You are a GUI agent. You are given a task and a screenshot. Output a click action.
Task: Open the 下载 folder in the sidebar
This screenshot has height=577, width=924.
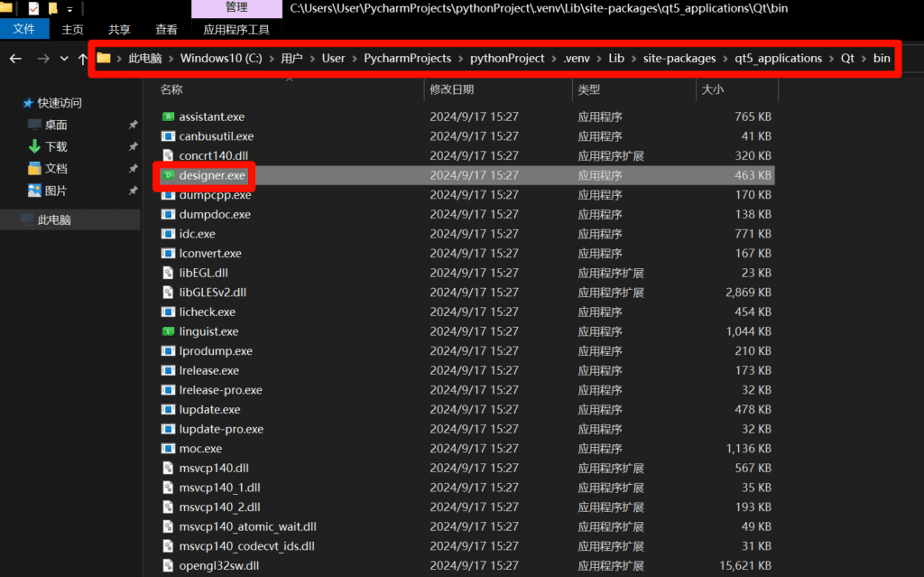pos(58,144)
